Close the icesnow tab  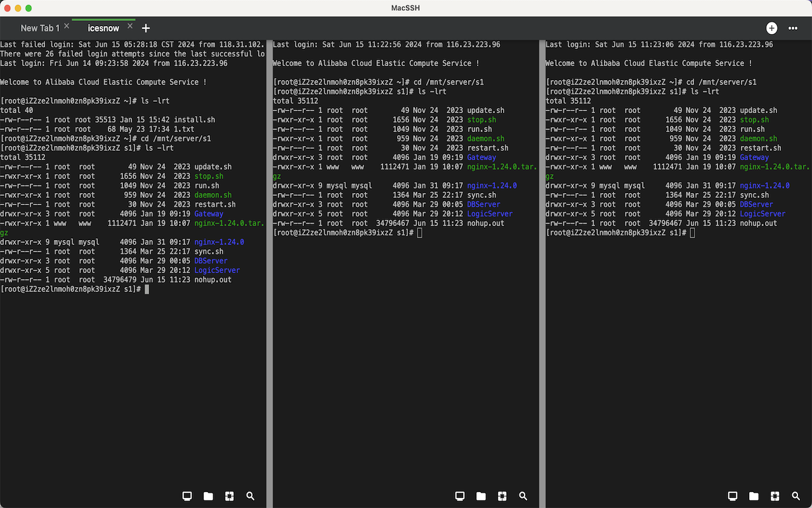point(130,27)
